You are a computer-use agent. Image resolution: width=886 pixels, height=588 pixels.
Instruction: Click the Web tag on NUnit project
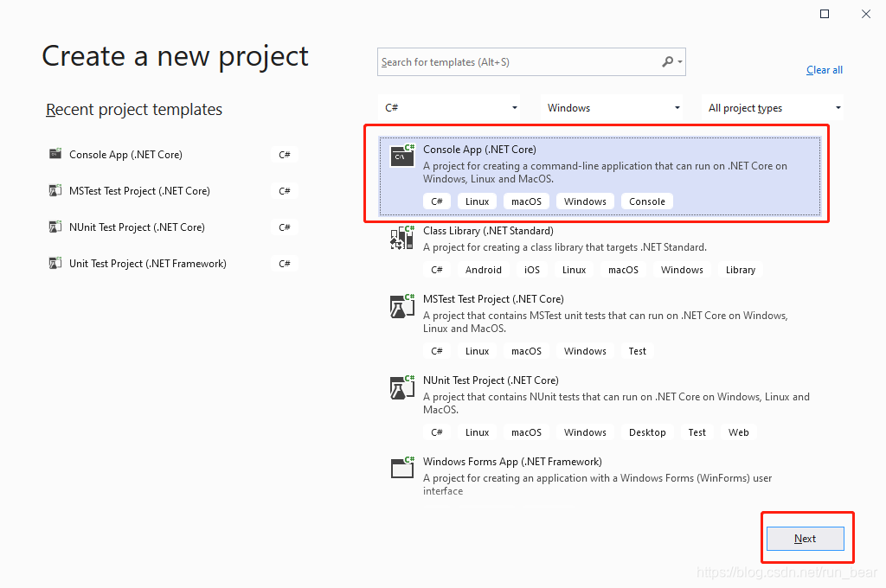739,432
